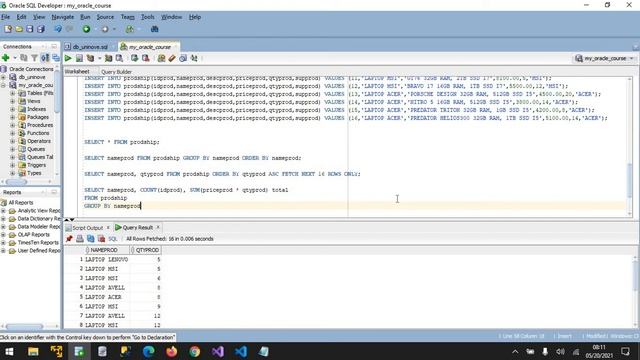The height and width of the screenshot is (360, 640).
Task: Click the SQL icon in Query Result toolbar
Action: click(113, 239)
